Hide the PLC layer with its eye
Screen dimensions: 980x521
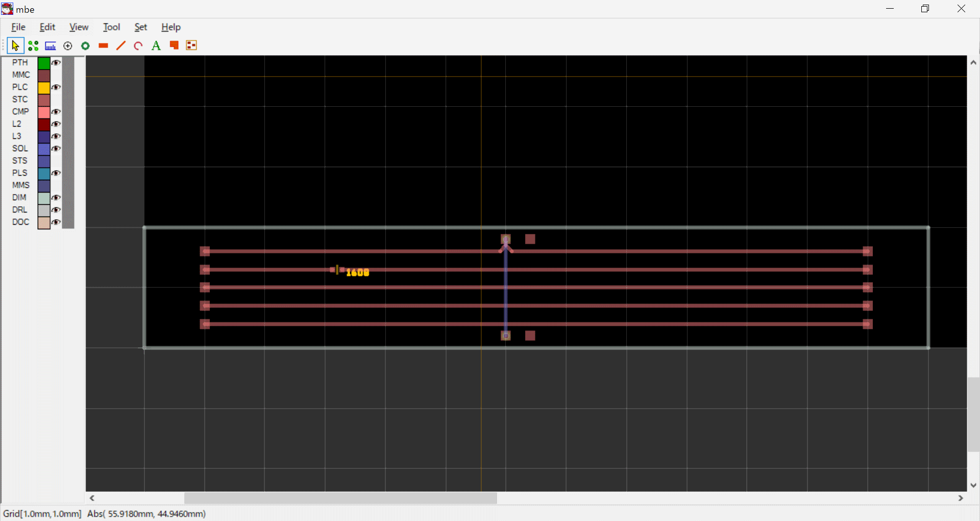tap(56, 87)
